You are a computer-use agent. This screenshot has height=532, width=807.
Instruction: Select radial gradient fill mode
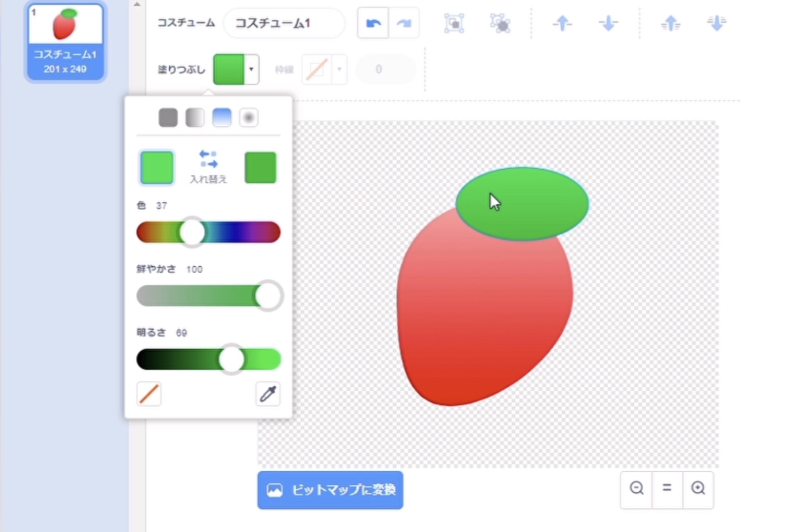pyautogui.click(x=249, y=118)
